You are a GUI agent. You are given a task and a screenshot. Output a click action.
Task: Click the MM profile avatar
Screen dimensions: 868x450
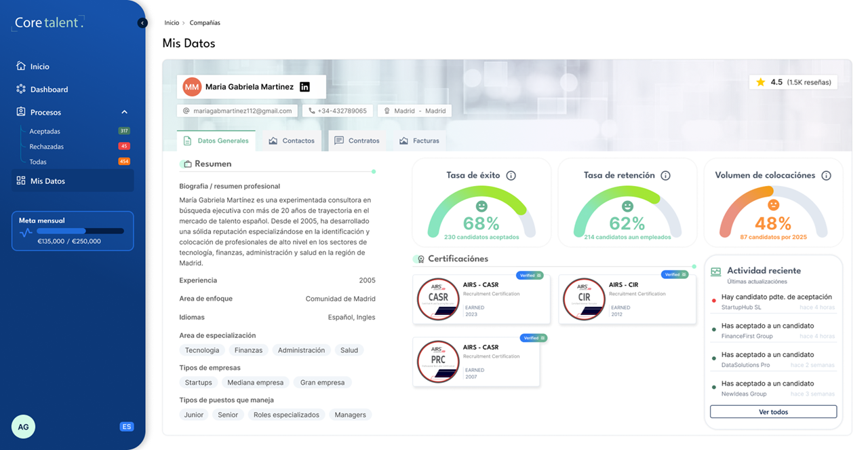[193, 87]
